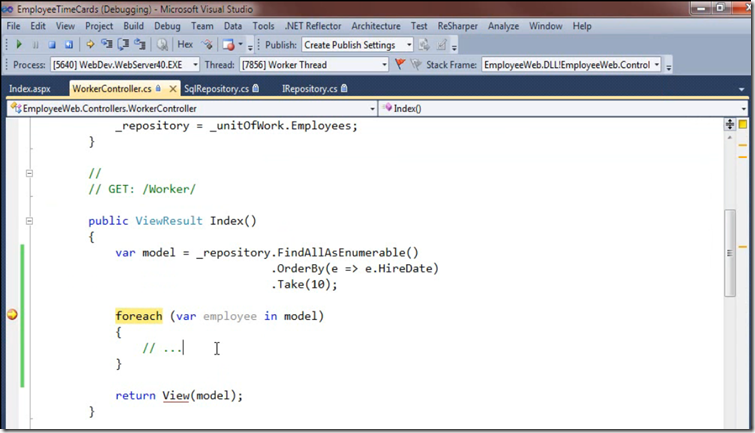
Task: Click the highlighted foreach keyword
Action: coord(139,316)
